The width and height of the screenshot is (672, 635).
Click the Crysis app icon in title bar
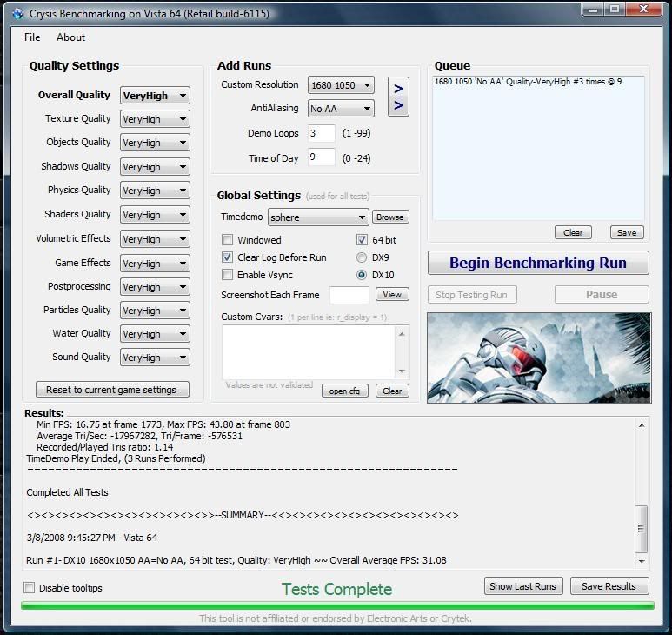(18, 14)
